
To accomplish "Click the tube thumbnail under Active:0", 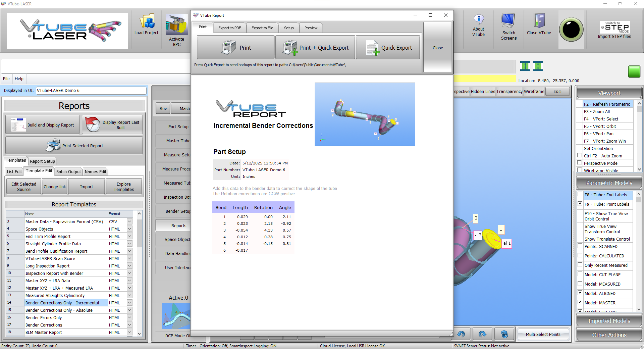I will [176, 316].
